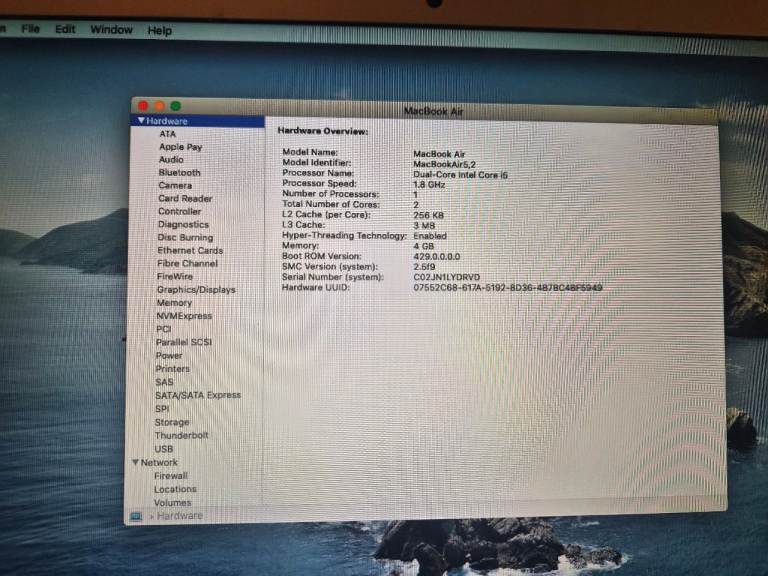Select Graphics/Displays in the sidebar
The image size is (768, 576).
[196, 290]
